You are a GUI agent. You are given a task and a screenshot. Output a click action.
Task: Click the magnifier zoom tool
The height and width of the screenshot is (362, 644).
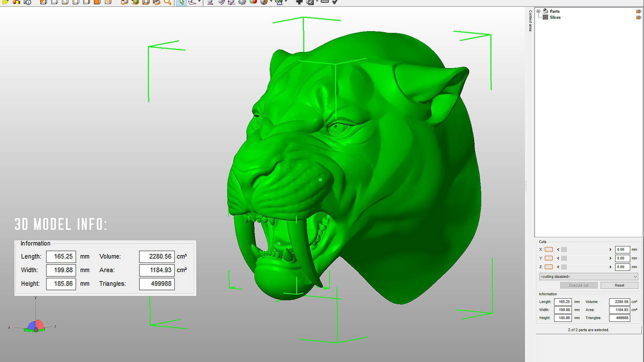(167, 2)
